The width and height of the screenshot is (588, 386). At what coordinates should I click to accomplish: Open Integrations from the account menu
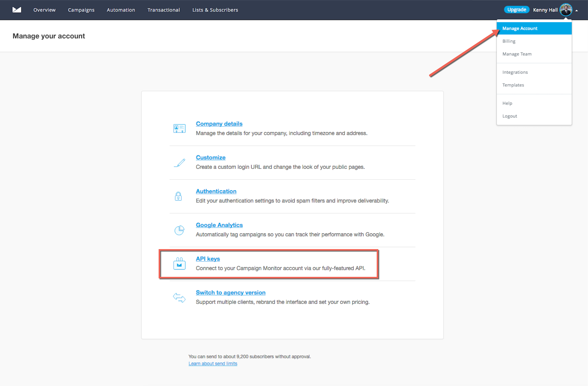[515, 72]
